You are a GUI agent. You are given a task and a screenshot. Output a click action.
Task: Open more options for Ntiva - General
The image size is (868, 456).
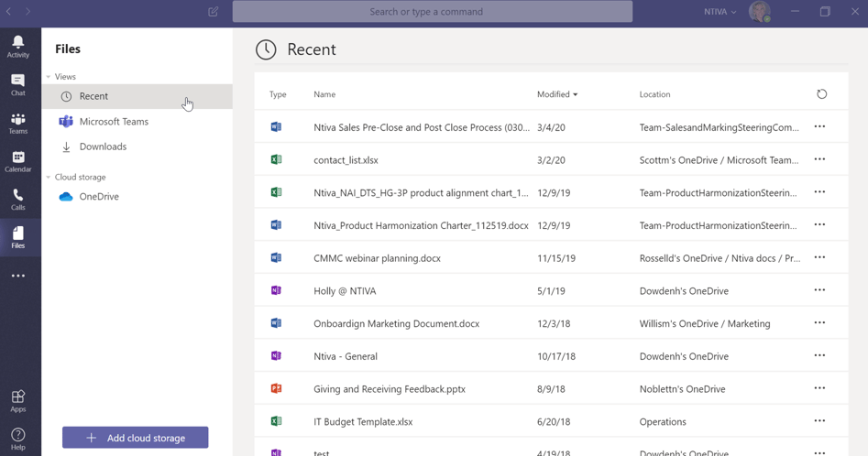click(819, 355)
